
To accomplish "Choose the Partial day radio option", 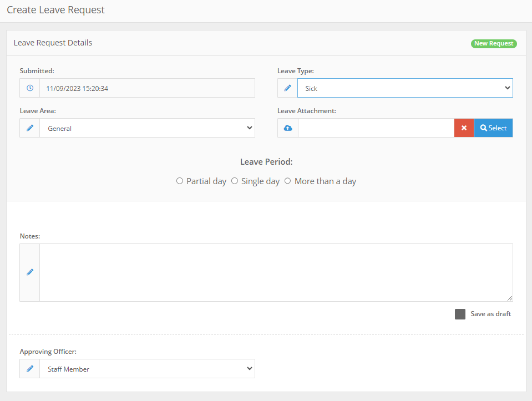I will [180, 181].
